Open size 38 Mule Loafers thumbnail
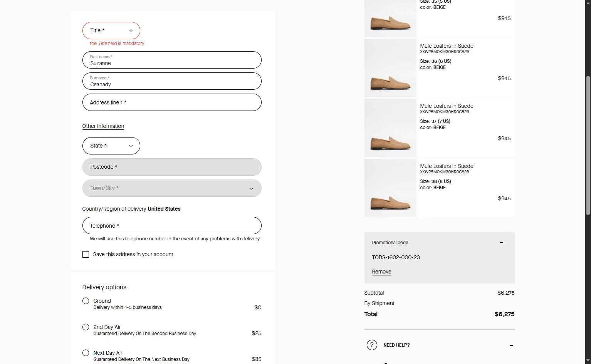Viewport: 591px width, 364px height. (x=390, y=188)
